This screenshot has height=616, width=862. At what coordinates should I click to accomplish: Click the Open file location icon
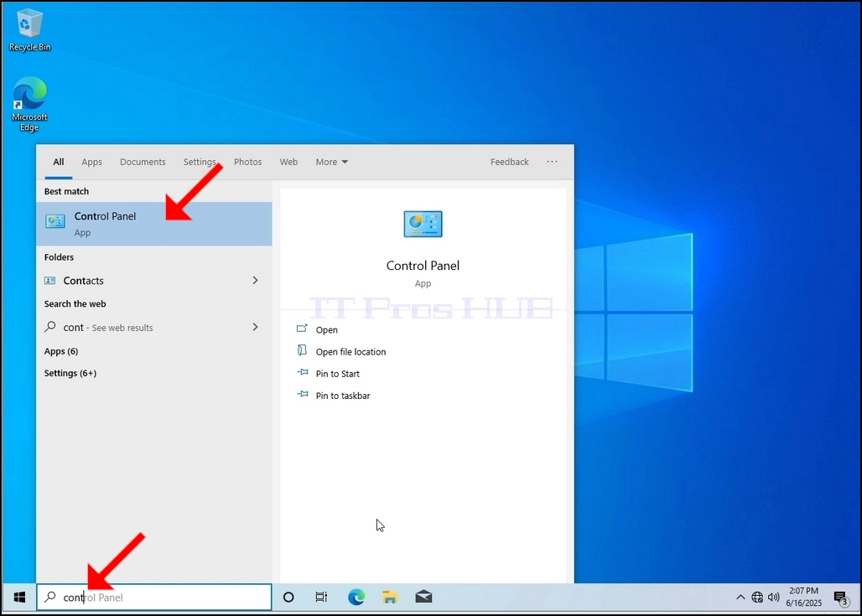click(302, 350)
